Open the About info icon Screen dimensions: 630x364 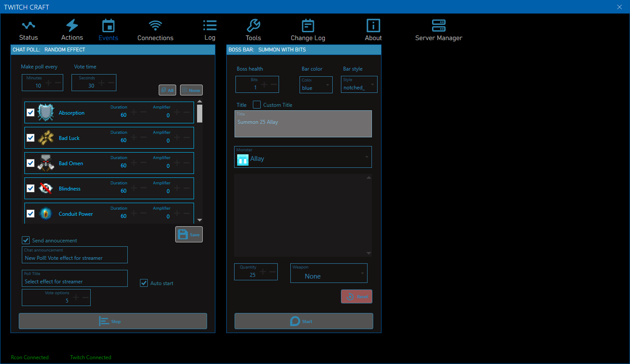373,26
